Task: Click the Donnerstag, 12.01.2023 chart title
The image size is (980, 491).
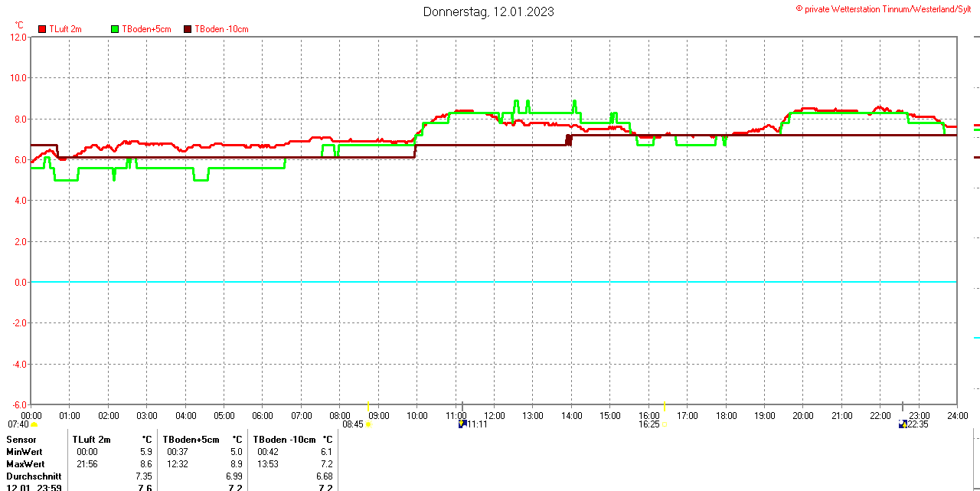Action: pos(488,11)
